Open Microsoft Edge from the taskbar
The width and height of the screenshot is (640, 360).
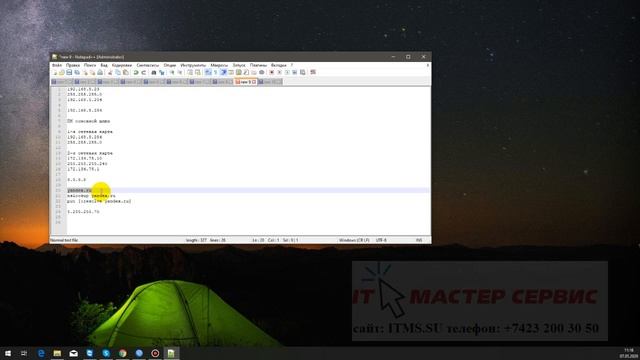pyautogui.click(x=41, y=353)
